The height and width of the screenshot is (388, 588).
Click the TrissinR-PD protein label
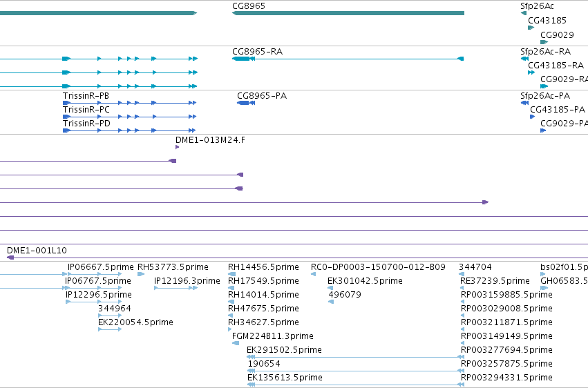click(x=86, y=124)
